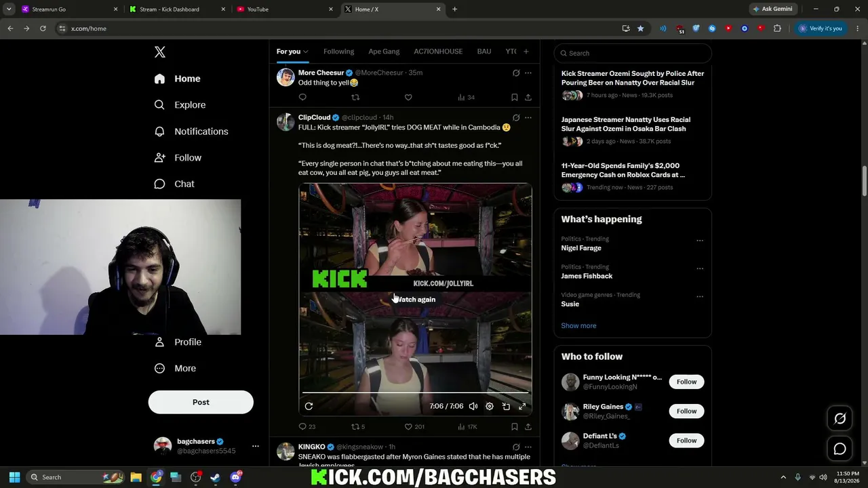
Task: Open the More menu in the sidebar
Action: pyautogui.click(x=176, y=369)
